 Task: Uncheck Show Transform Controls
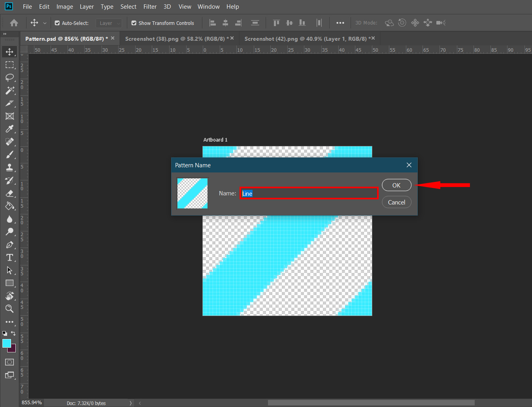point(134,23)
